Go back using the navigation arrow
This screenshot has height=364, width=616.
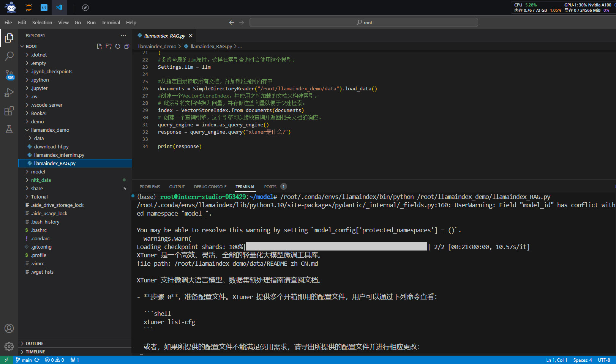(x=232, y=23)
